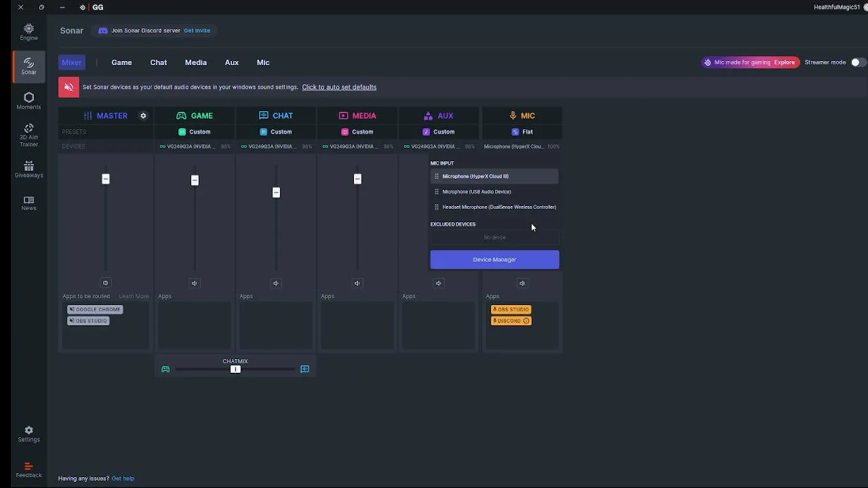This screenshot has height=488, width=868.
Task: Open Settings in the sidebar
Action: coord(28,434)
